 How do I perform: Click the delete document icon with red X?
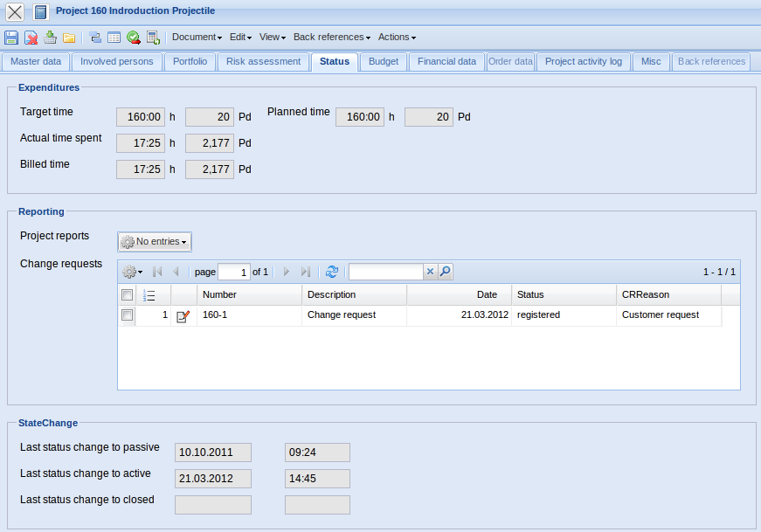pyautogui.click(x=31, y=38)
